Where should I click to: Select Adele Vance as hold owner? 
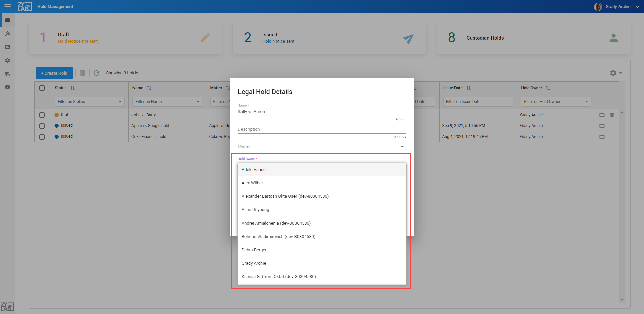(254, 170)
